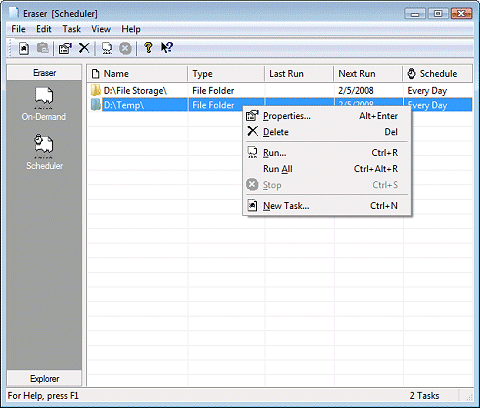Sort tasks by the Name column header
The width and height of the screenshot is (480, 408).
pyautogui.click(x=137, y=74)
